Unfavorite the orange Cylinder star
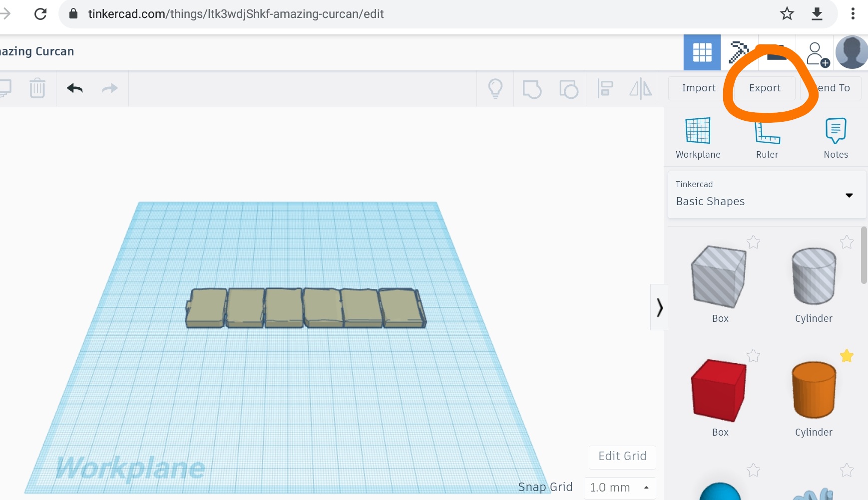This screenshot has height=500, width=868. pos(847,356)
